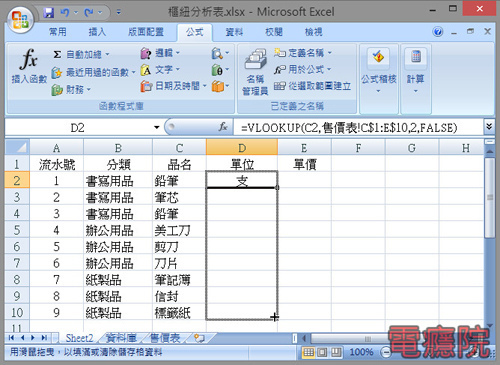Open the 插入 ribbon tab
The image size is (500, 365).
pos(97,32)
